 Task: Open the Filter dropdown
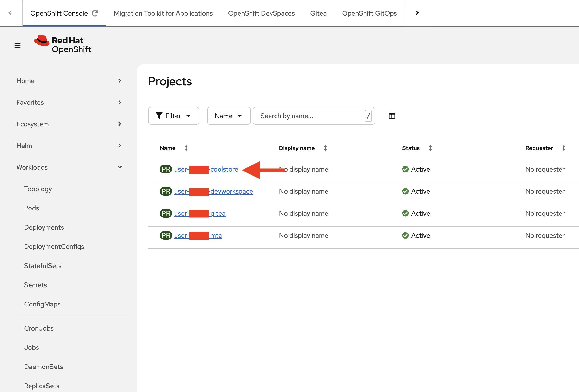(x=173, y=116)
